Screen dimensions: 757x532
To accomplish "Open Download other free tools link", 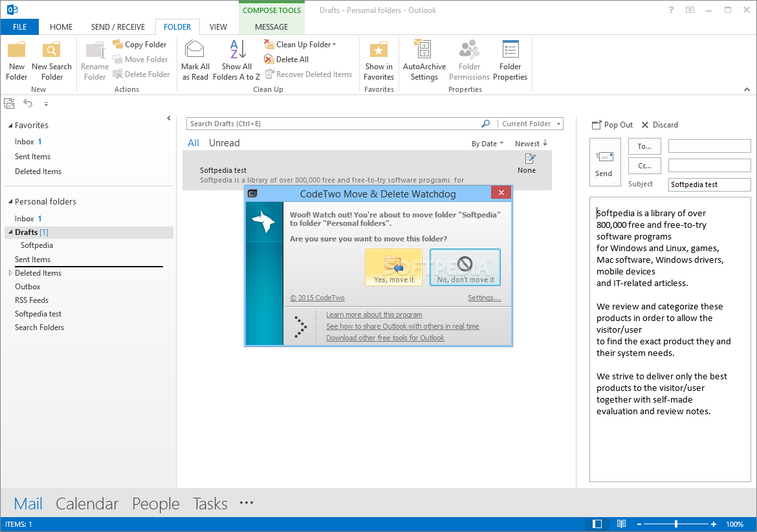I will (x=385, y=338).
